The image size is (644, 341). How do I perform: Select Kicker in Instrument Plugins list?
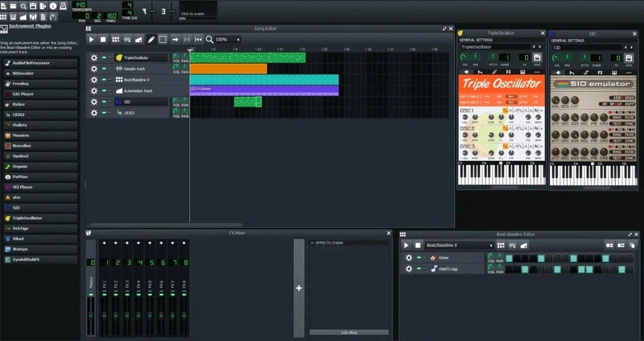40,104
